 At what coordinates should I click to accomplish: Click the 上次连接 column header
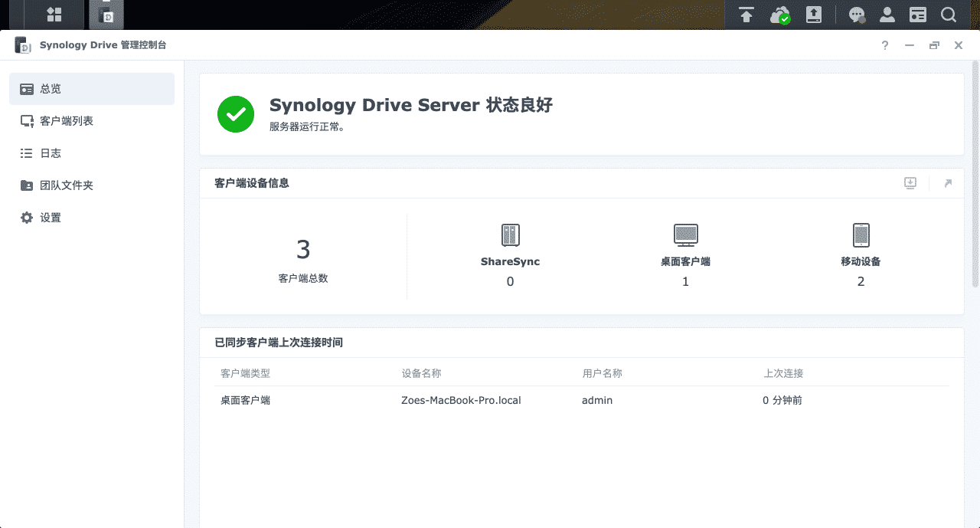(783, 373)
